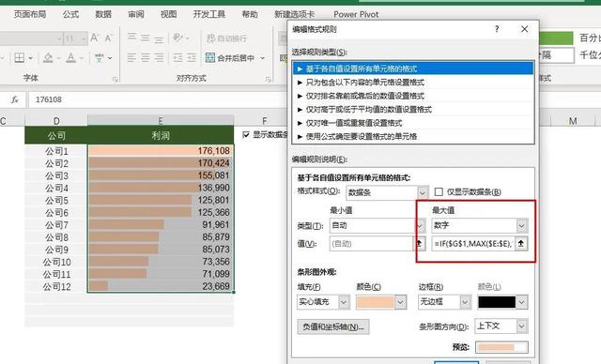Open the alignment group dialog launcher
Viewport: 601px width, 364px height.
pyautogui.click(x=268, y=79)
